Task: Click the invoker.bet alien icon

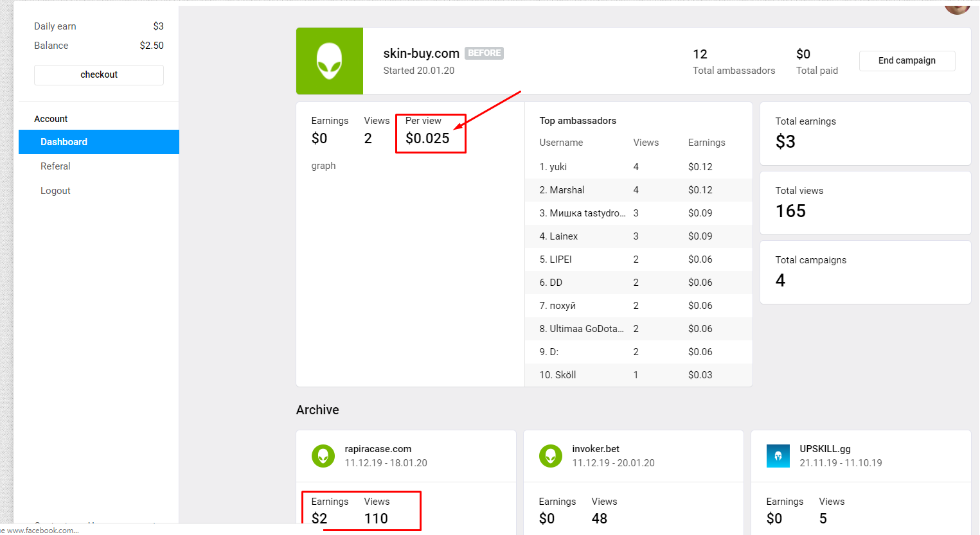Action: 551,456
